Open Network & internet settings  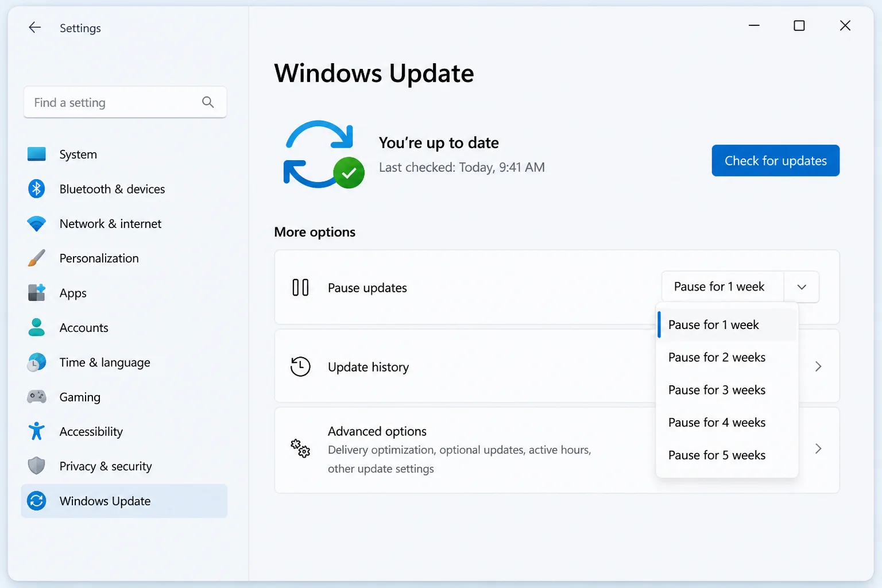[124, 224]
